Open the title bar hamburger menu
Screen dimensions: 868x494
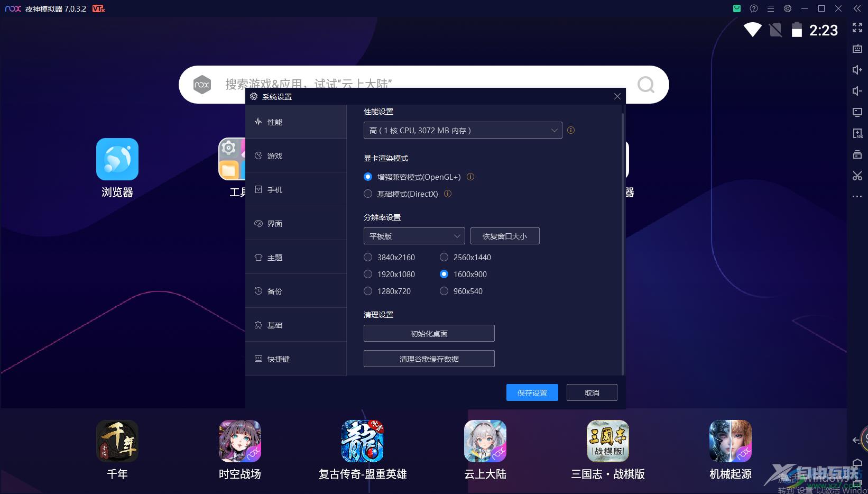click(771, 8)
